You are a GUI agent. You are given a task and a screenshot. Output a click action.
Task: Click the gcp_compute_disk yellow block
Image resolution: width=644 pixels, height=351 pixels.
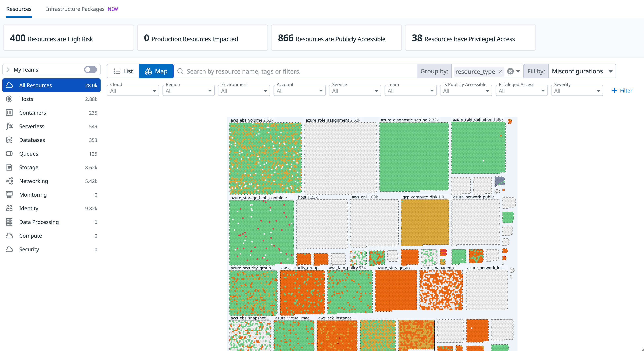pyautogui.click(x=425, y=222)
